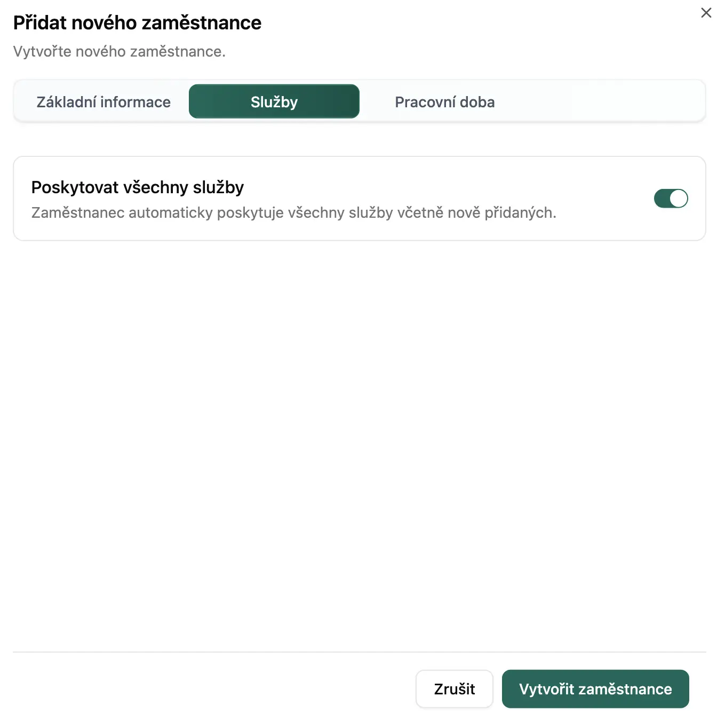Click the divider line above the footer buttons
Screen dimensions: 717x728
359,652
